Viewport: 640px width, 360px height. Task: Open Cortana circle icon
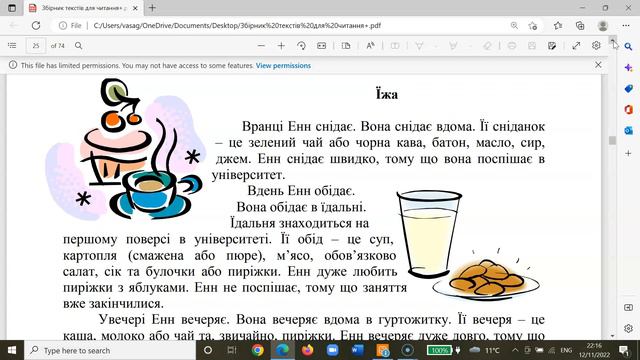[208, 350]
